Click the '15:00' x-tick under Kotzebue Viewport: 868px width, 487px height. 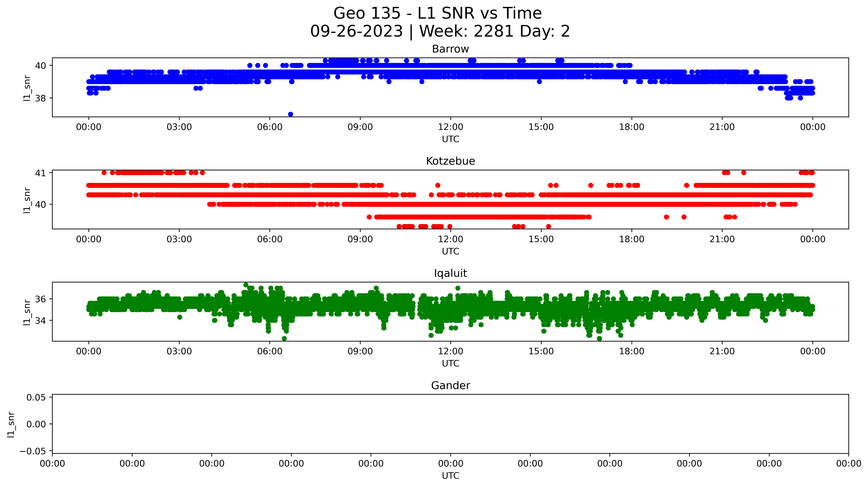[541, 239]
